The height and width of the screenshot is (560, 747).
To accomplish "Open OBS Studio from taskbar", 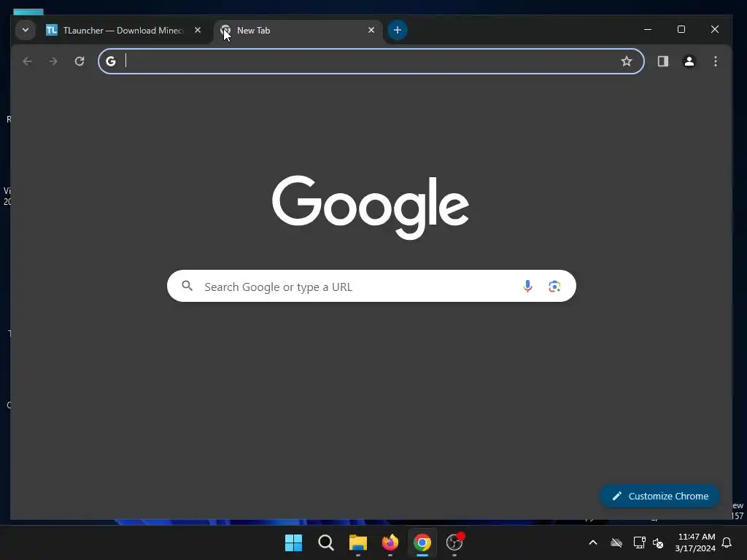I will 454,542.
